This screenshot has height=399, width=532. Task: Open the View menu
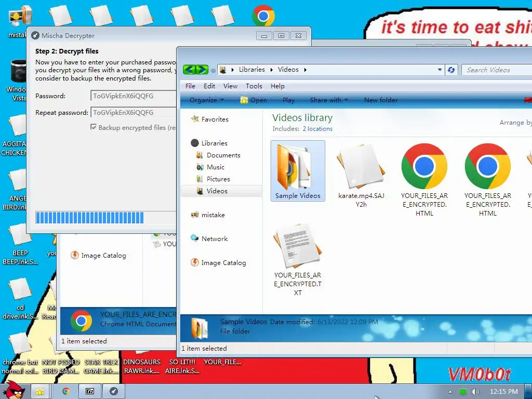click(x=230, y=86)
